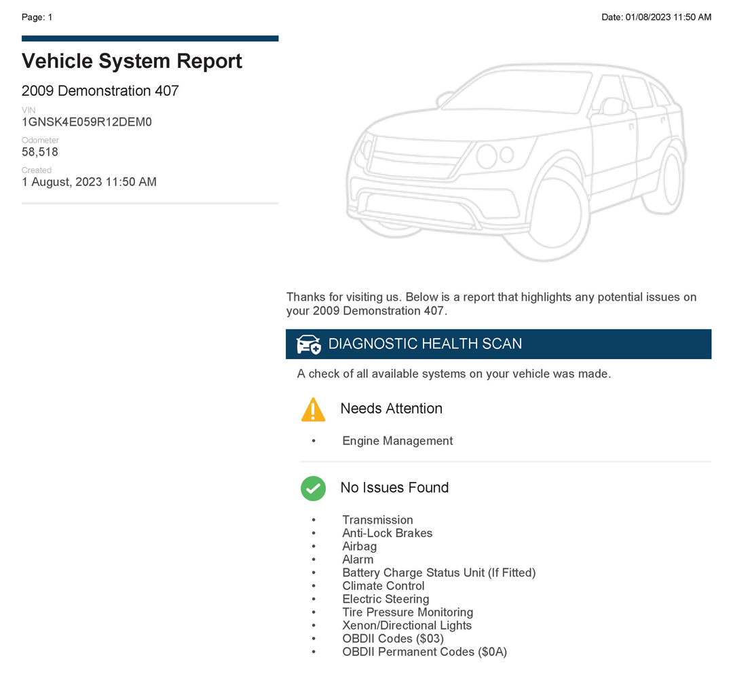
Task: Click the No Issues Found heading
Action: 394,488
